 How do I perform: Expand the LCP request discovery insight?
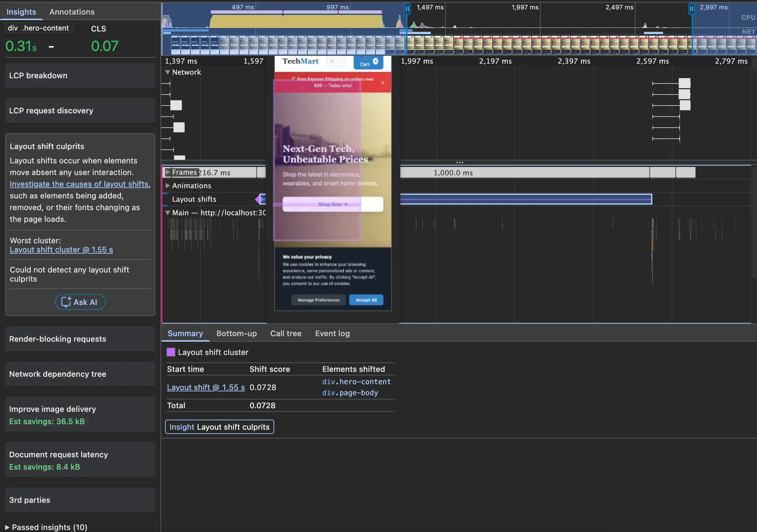point(80,110)
